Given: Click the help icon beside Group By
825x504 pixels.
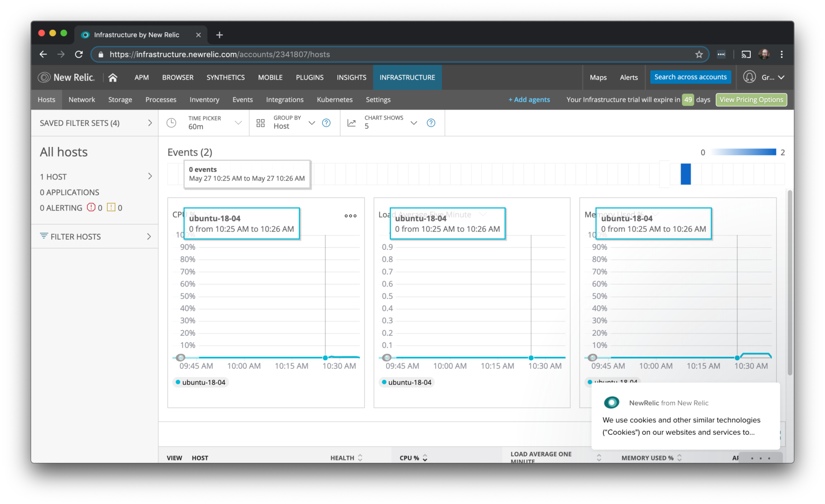Looking at the screenshot, I should pyautogui.click(x=326, y=122).
